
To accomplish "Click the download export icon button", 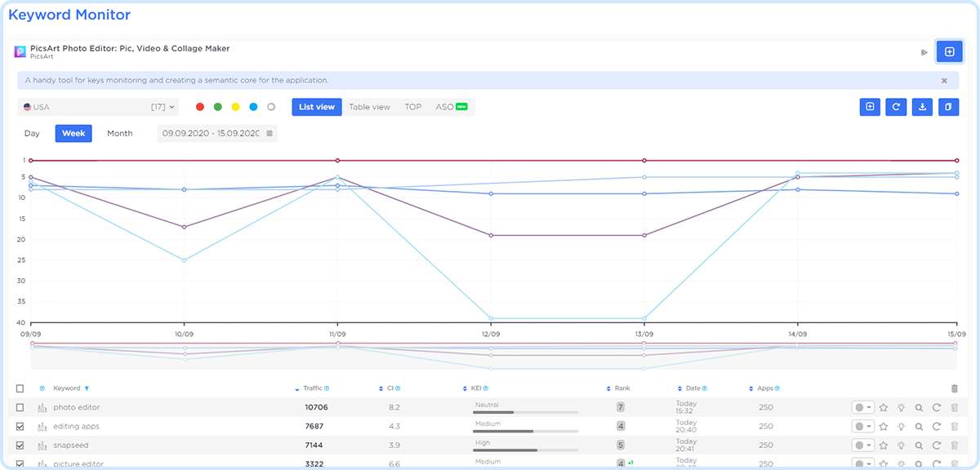I will point(922,107).
